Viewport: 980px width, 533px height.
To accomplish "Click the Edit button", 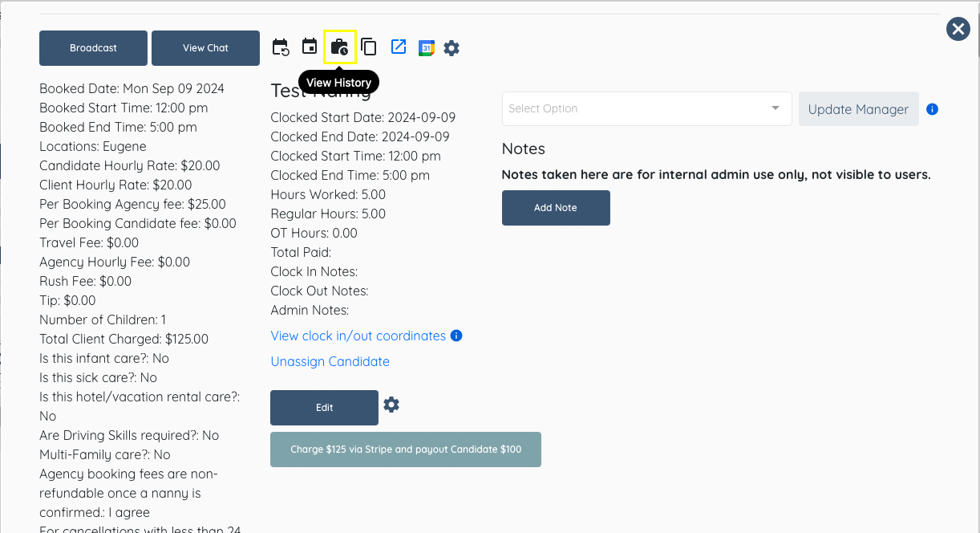I will click(324, 408).
